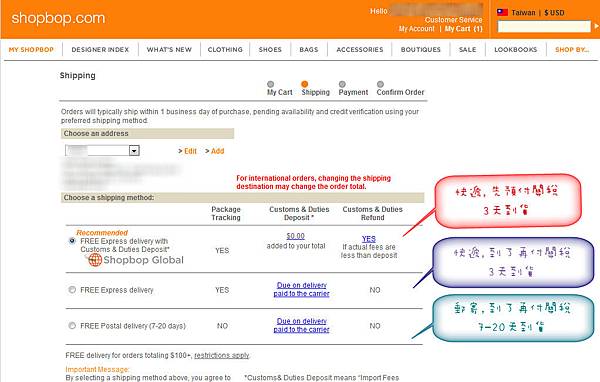Click the My Cart step circle
Screen dimensions: 600x382
pos(271,84)
